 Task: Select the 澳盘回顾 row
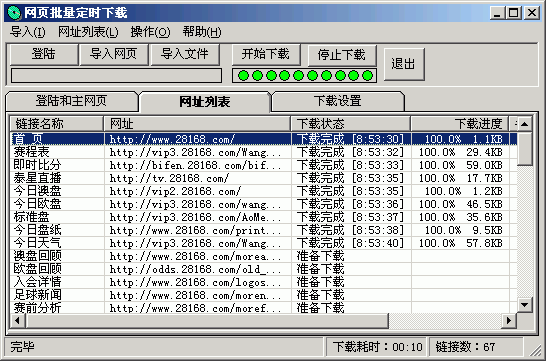point(263,256)
